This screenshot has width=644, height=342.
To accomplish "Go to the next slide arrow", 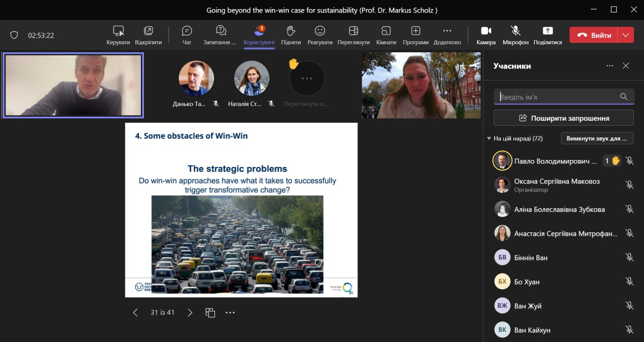I will (190, 313).
